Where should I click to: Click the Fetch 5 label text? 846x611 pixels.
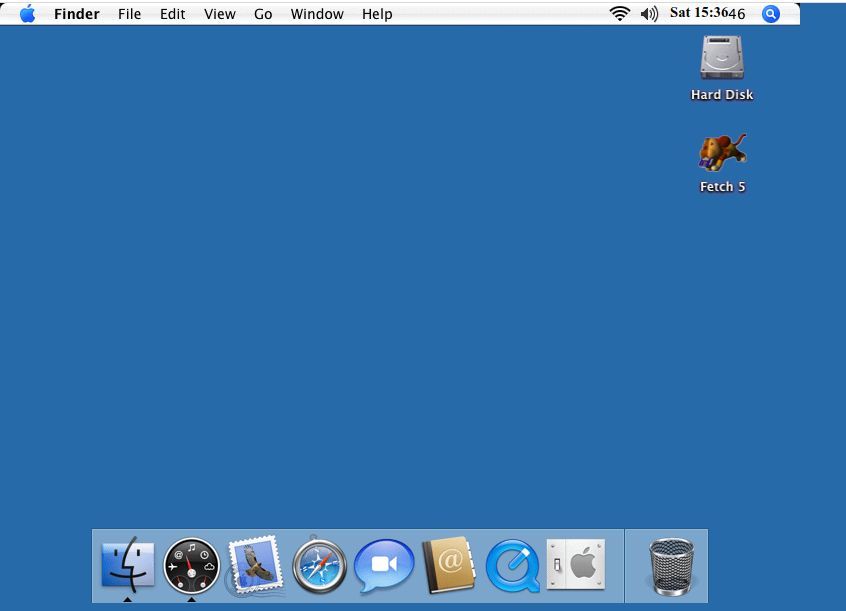click(722, 187)
